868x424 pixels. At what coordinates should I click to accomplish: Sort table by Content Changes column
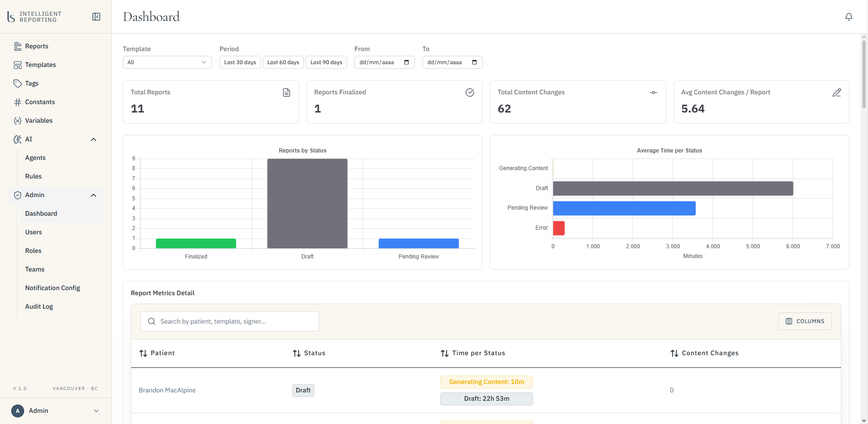(x=704, y=353)
